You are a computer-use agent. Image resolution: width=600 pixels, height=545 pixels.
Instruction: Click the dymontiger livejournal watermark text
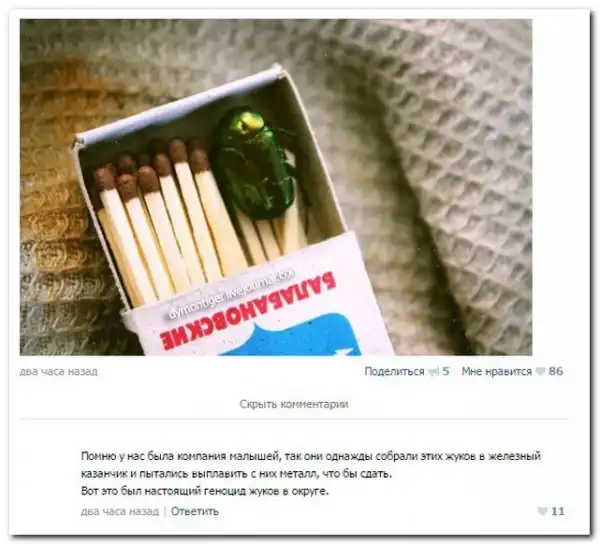click(232, 293)
